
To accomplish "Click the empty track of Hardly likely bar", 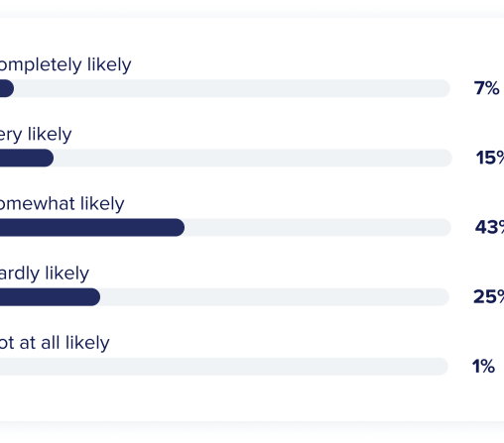I will 275,297.
